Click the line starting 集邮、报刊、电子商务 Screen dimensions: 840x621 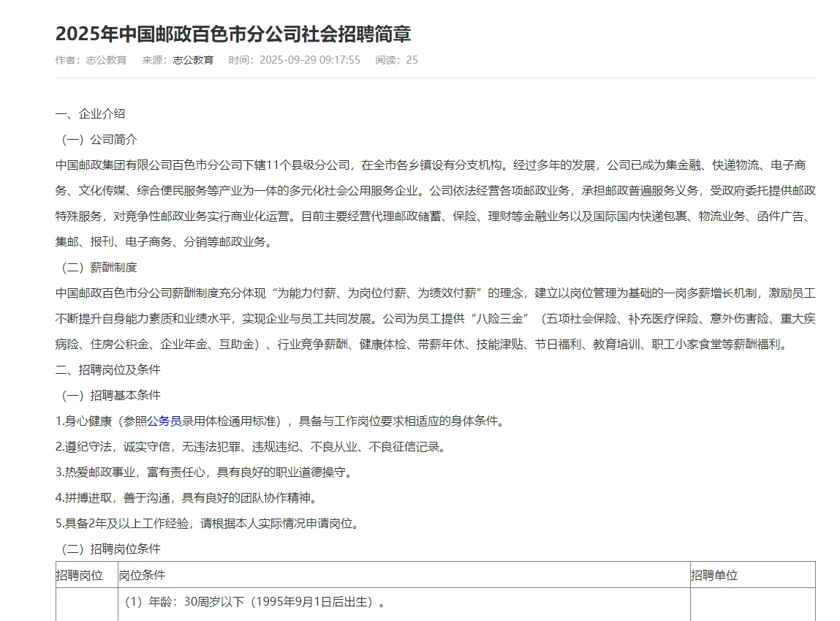pyautogui.click(x=165, y=241)
